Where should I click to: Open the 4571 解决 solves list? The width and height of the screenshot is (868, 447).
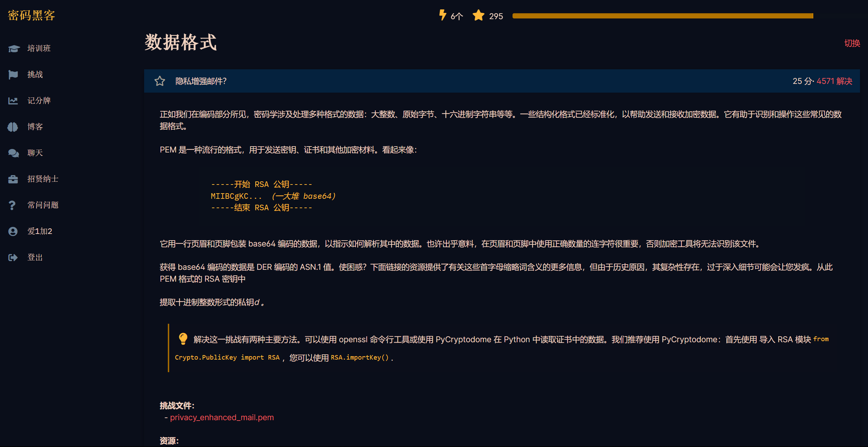click(x=834, y=81)
